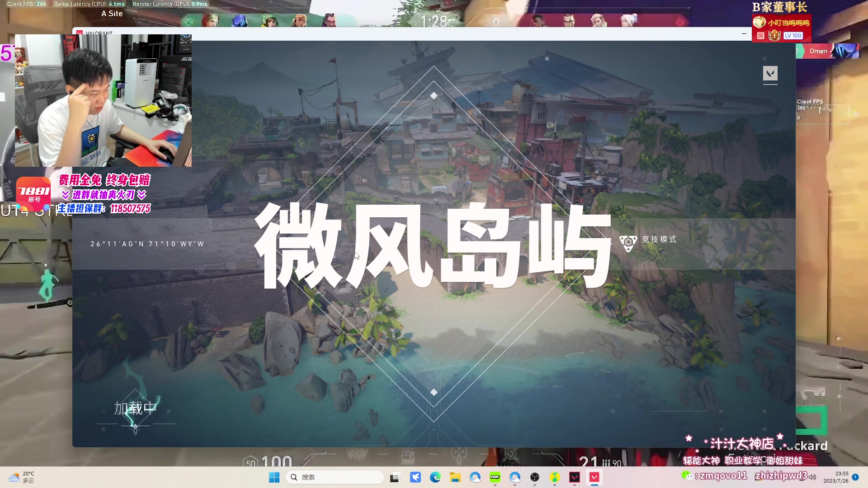Screen dimensions: 868x488
Task: Click the 1:28 round timer in the HUD
Action: 434,21
